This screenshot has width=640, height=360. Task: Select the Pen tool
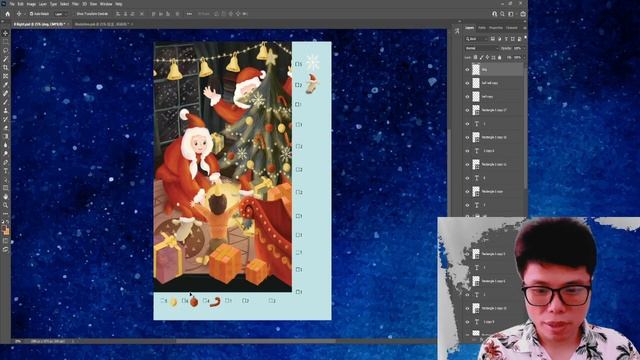(5, 162)
